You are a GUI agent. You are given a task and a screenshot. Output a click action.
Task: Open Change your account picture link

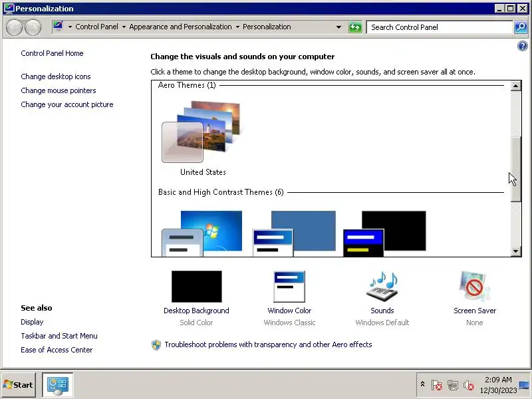[67, 104]
